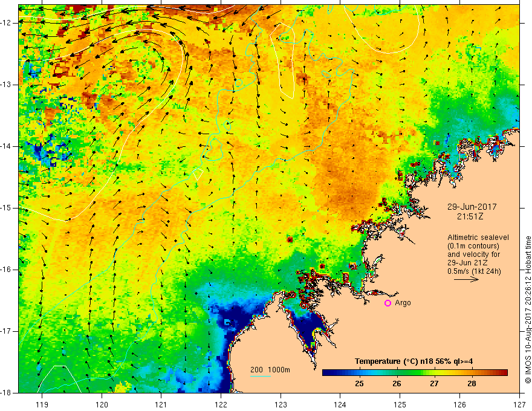532x411 pixels.
Task: Click the longitude axis label '124'
Action: click(340, 404)
